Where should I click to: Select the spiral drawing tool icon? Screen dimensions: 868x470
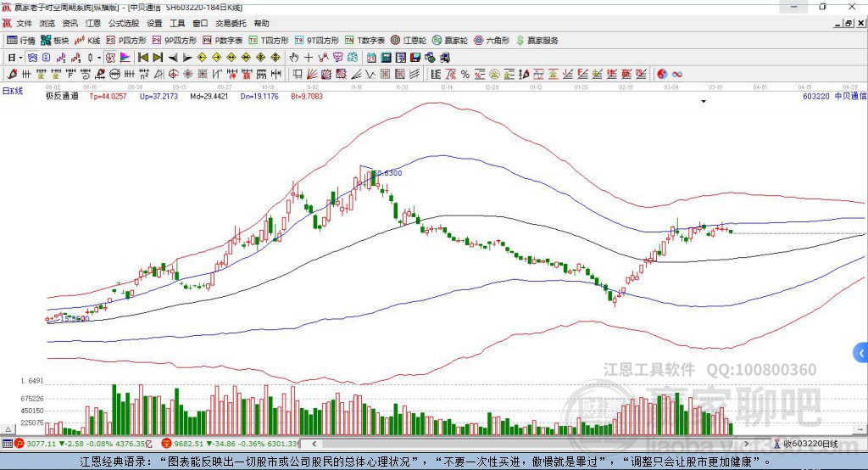tap(86, 74)
